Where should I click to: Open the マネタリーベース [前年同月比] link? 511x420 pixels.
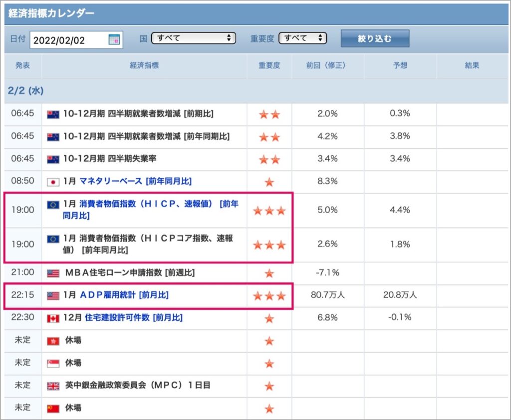136,181
